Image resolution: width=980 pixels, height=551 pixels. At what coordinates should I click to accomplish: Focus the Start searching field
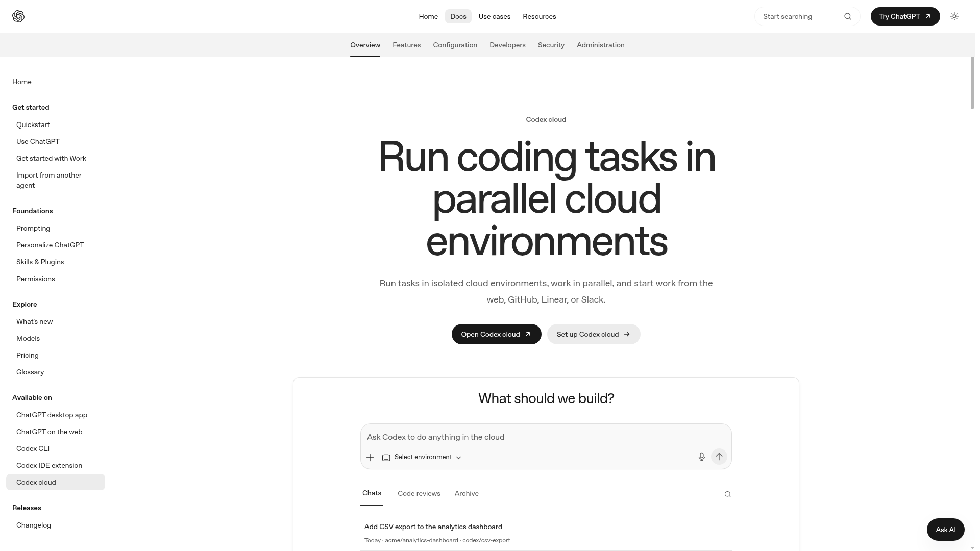click(x=807, y=16)
